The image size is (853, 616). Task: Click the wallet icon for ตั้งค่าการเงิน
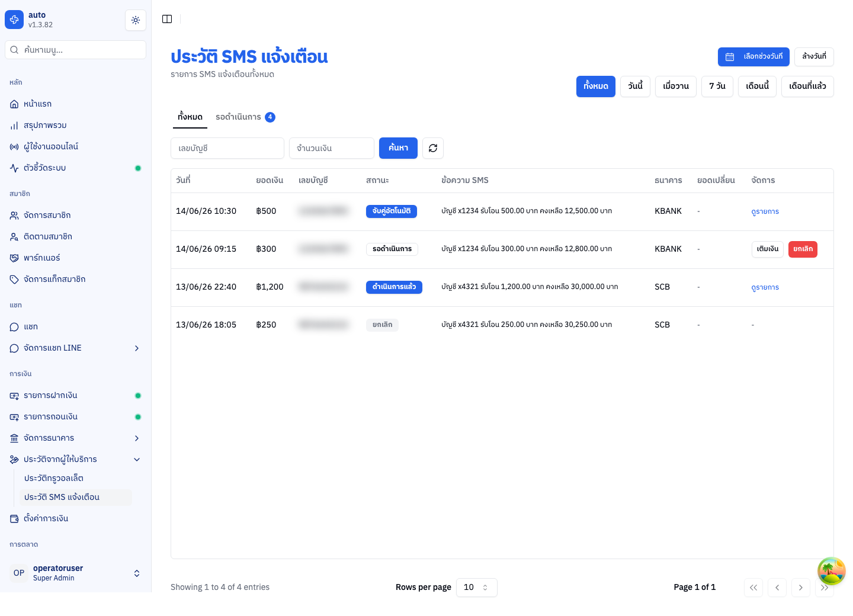pyautogui.click(x=14, y=519)
